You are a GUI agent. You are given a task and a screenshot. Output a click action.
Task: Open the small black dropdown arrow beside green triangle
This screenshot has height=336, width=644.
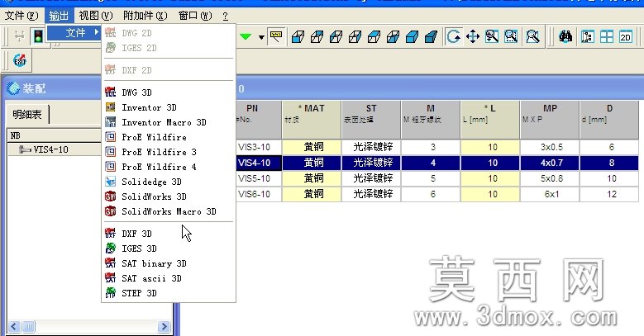point(261,37)
